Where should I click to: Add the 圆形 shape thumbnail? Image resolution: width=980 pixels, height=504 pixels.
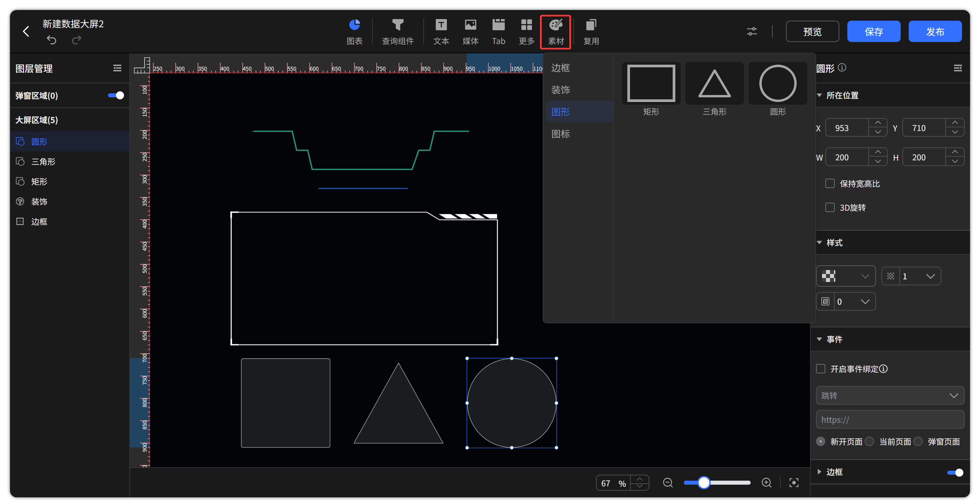778,84
